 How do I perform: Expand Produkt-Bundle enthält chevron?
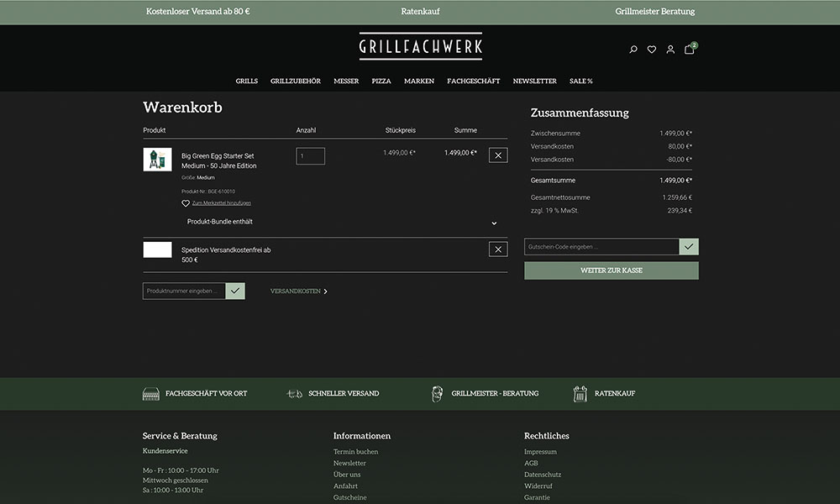point(494,223)
